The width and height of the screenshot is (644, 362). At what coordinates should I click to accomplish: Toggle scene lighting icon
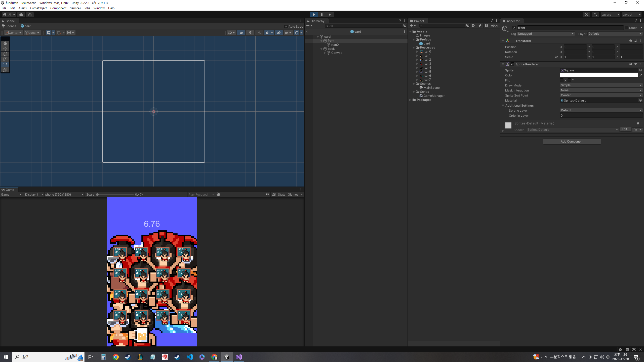click(x=250, y=33)
